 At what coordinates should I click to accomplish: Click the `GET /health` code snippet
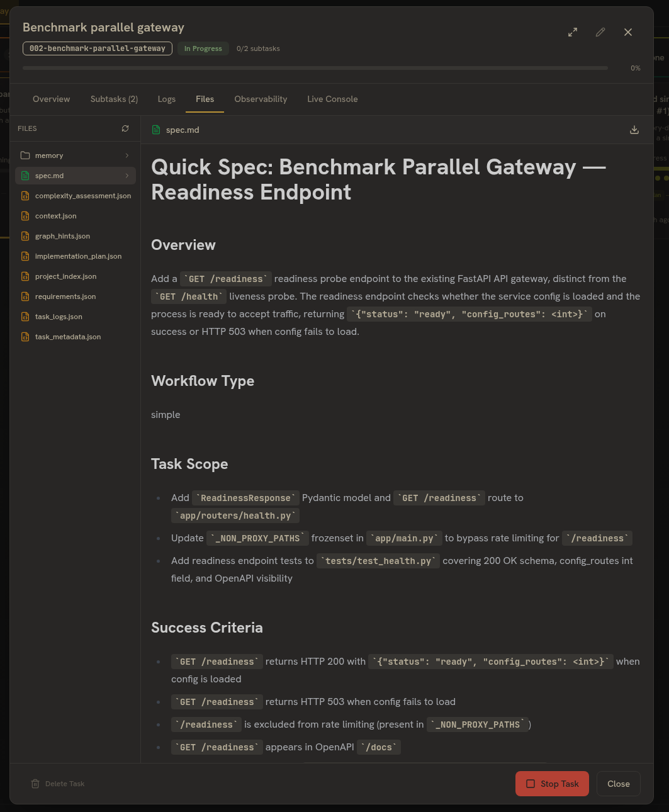[189, 296]
